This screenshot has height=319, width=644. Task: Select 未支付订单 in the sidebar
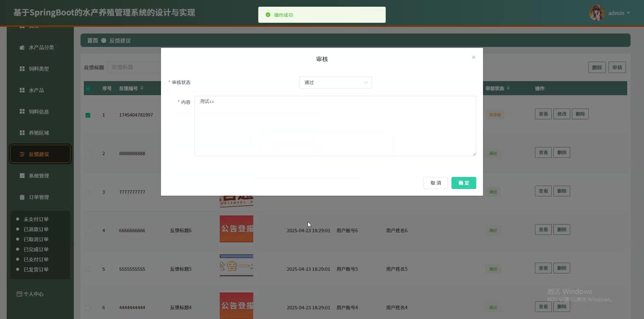(x=36, y=219)
